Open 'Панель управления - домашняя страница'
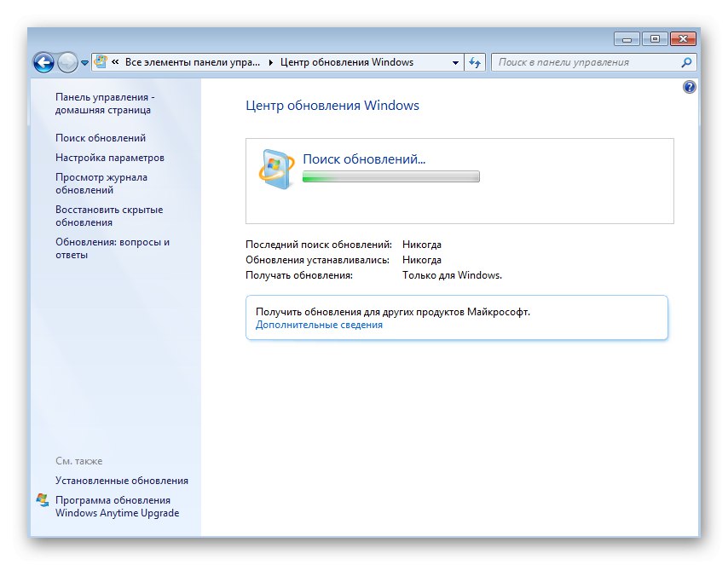This screenshot has width=728, height=565. (x=105, y=103)
